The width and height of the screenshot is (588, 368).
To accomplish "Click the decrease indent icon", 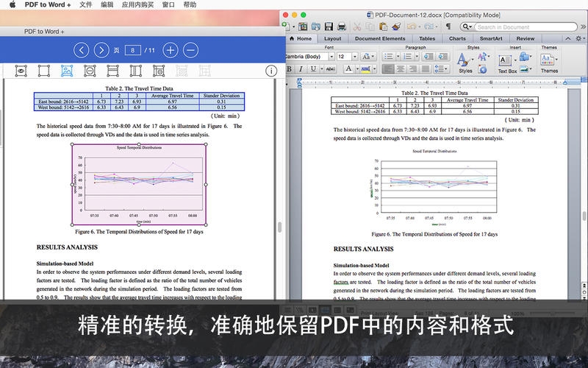I will pyautogui.click(x=428, y=57).
